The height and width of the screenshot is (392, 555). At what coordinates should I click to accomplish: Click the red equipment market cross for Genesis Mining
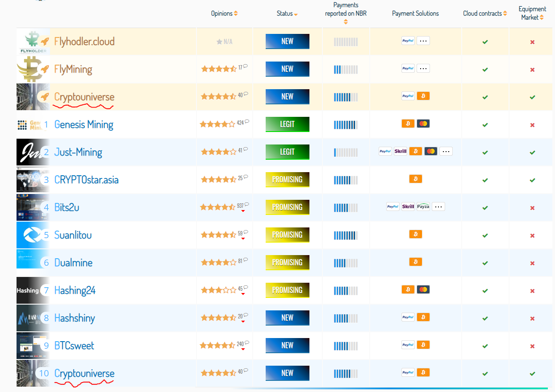tap(532, 125)
